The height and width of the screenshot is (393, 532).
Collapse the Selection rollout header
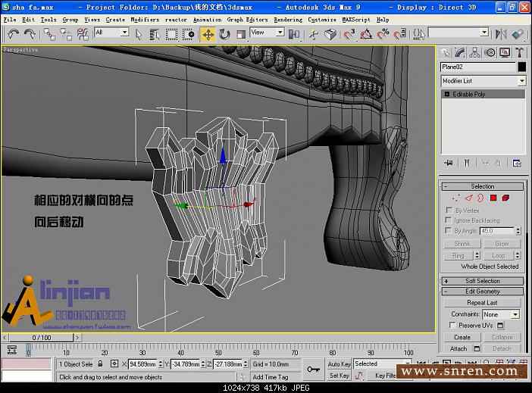pos(482,186)
